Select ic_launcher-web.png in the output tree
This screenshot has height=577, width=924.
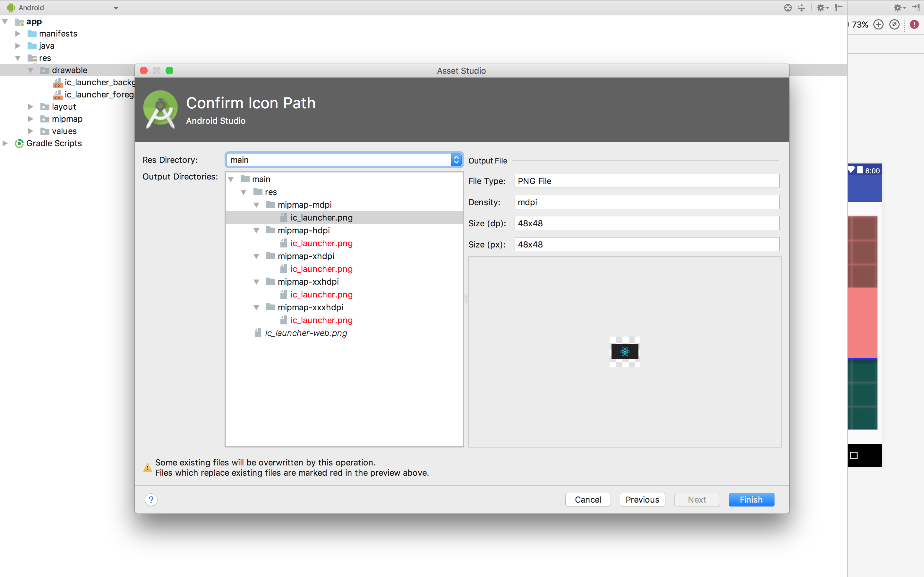306,333
